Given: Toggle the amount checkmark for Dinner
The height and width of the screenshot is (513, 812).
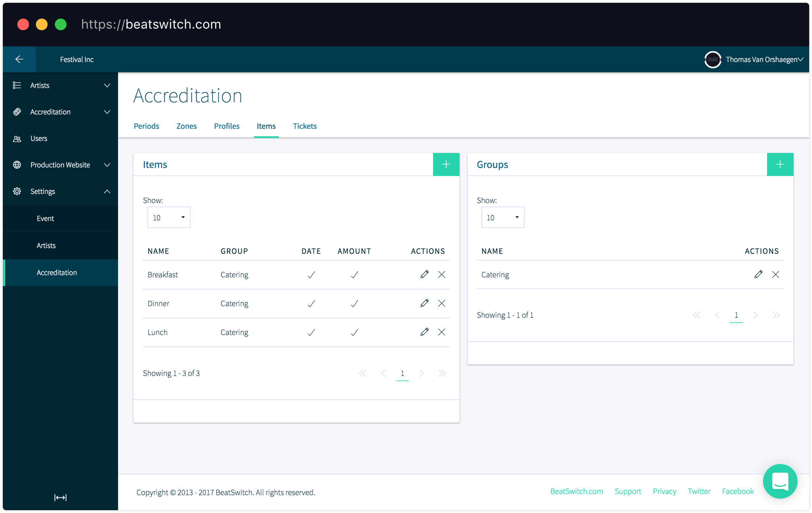Looking at the screenshot, I should coord(354,303).
